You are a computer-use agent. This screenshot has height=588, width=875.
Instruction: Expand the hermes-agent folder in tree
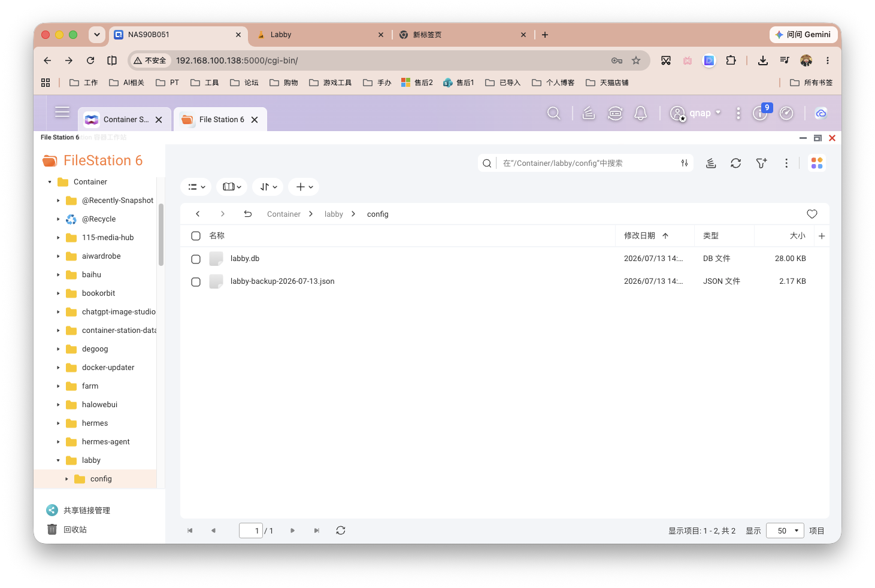58,442
